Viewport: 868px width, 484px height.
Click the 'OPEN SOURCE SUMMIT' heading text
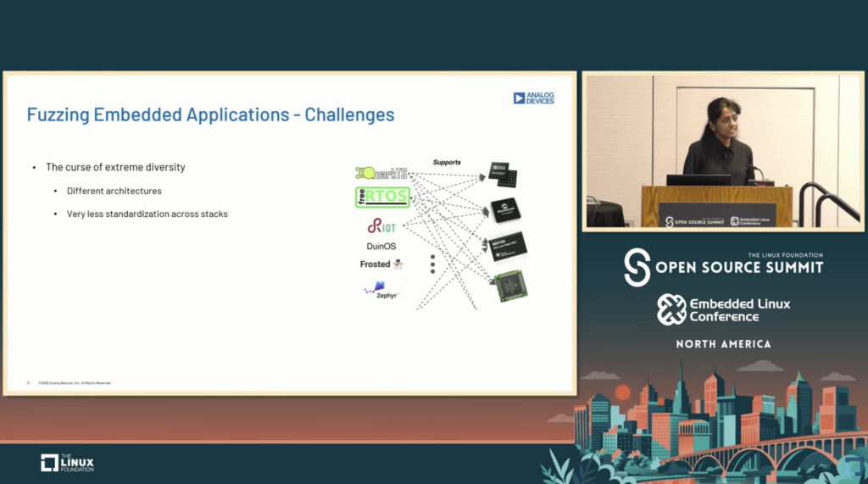[739, 268]
